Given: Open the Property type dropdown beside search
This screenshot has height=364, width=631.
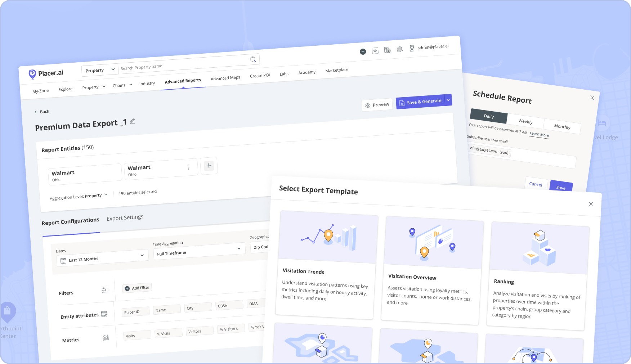Looking at the screenshot, I should [x=100, y=70].
